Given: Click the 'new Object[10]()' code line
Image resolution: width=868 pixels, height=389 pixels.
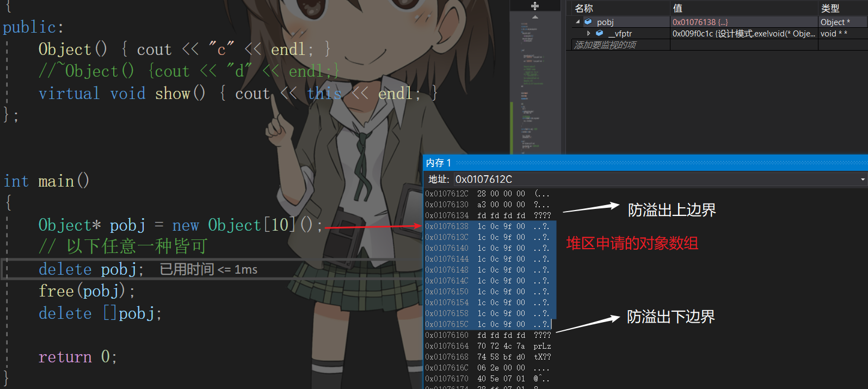Looking at the screenshot, I should [181, 225].
